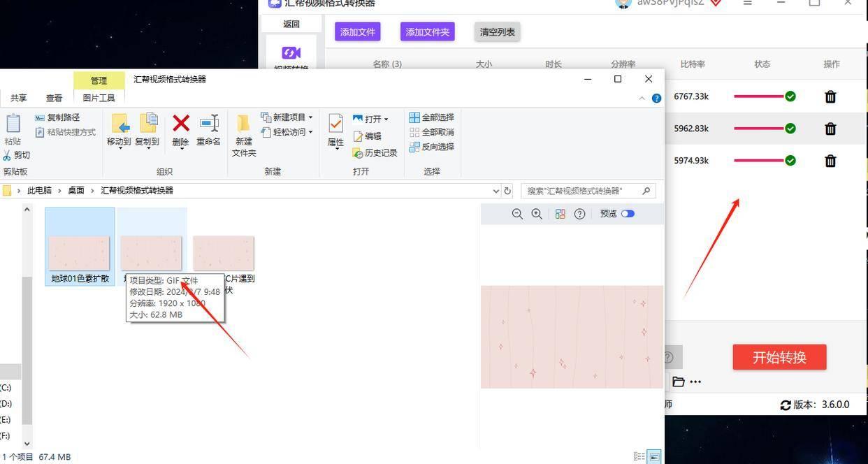Switch Explorer to details view icon
868x464 pixels.
click(639, 456)
